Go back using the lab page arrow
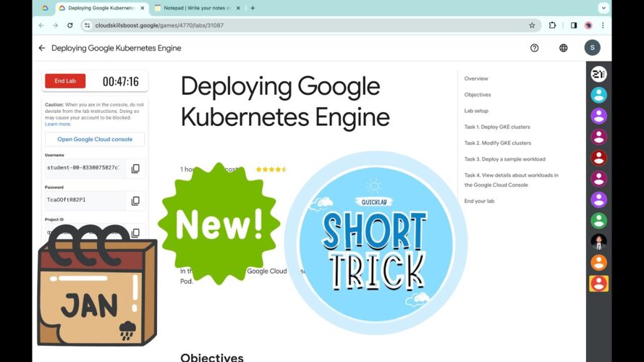The height and width of the screenshot is (362, 644). 42,48
